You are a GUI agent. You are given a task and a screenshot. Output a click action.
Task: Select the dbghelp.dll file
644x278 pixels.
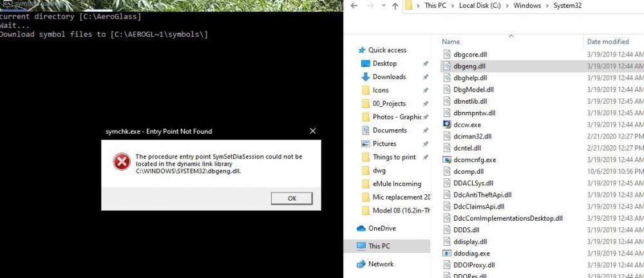[470, 78]
